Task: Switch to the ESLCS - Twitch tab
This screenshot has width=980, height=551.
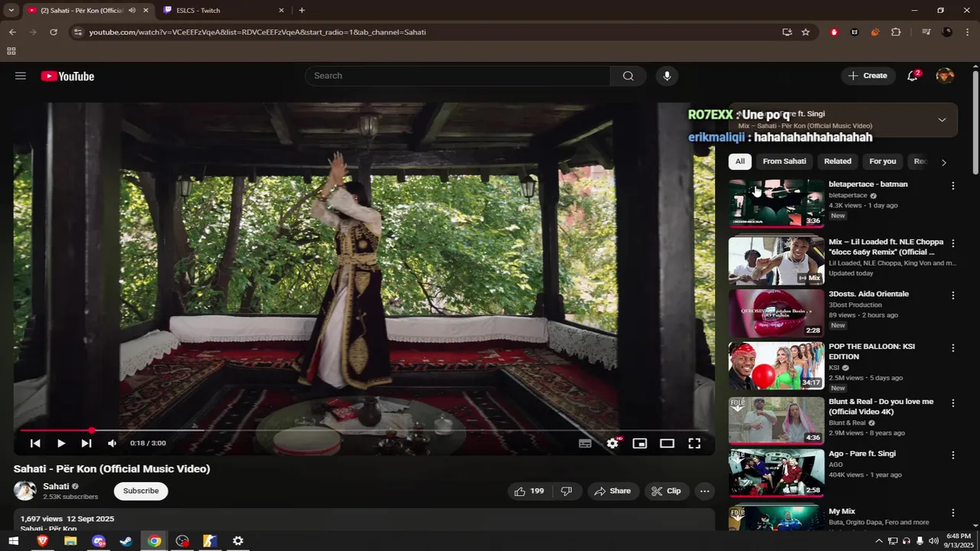Action: click(x=222, y=11)
